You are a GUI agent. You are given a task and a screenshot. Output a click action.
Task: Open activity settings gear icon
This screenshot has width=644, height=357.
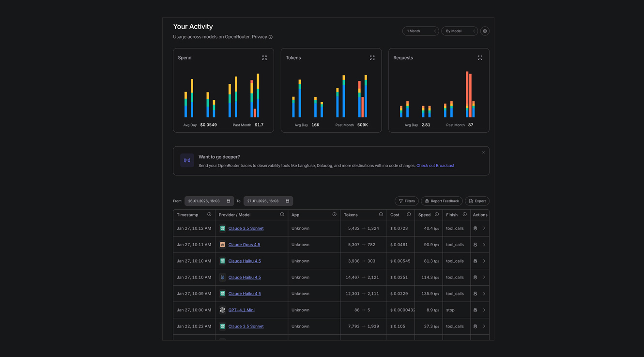485,31
